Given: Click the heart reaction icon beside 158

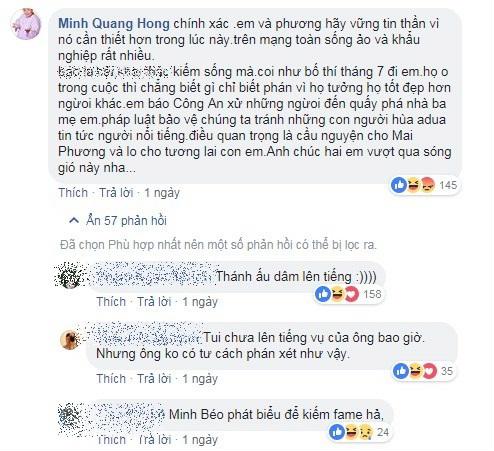Looking at the screenshot, I should click(x=351, y=294).
